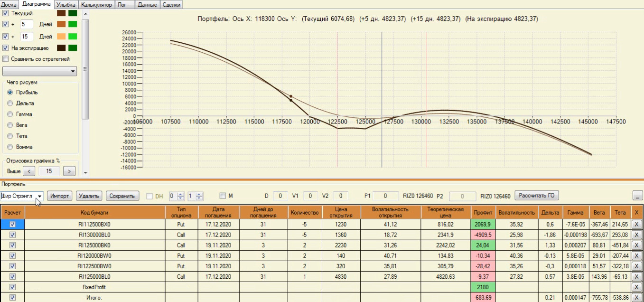Select the Вега radio button
The image size is (644, 302).
coord(10,125)
